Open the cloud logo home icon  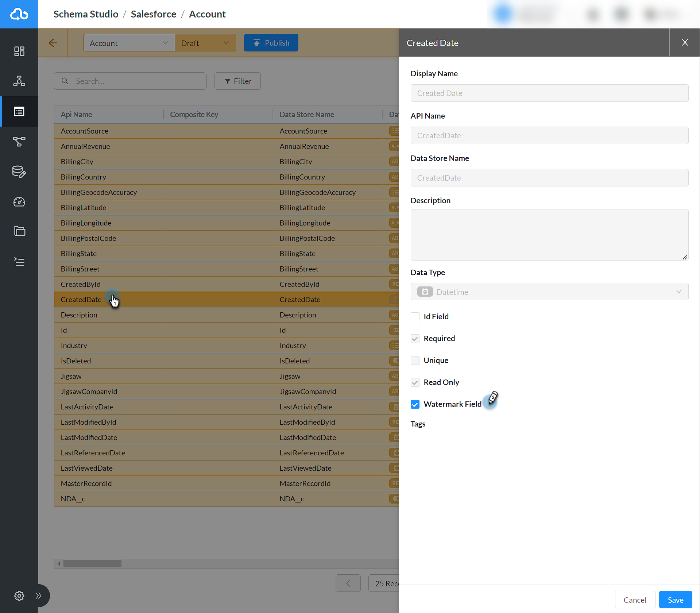(19, 14)
